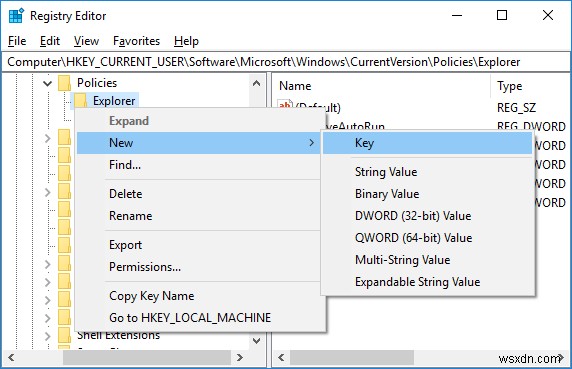The image size is (572, 369).
Task: Open the Favorites menu
Action: click(x=136, y=41)
